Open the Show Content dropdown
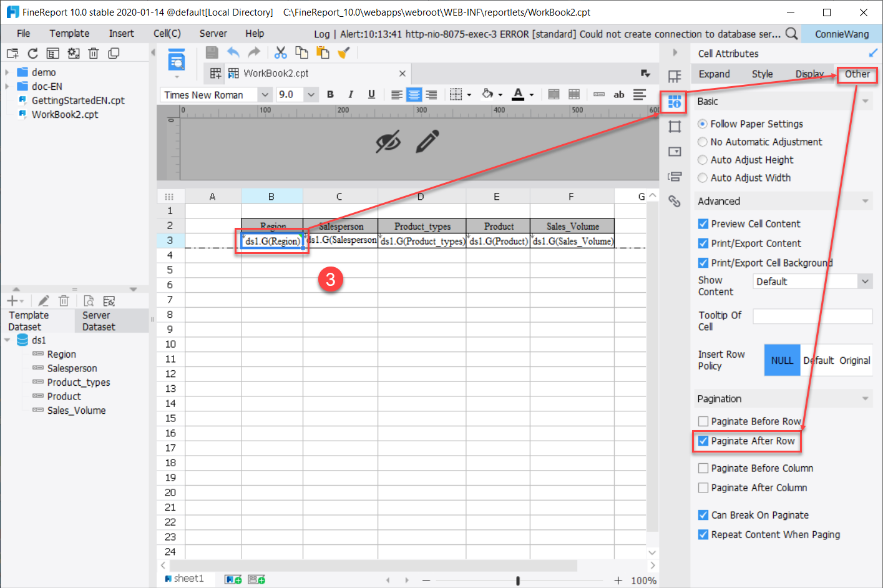 (x=865, y=281)
